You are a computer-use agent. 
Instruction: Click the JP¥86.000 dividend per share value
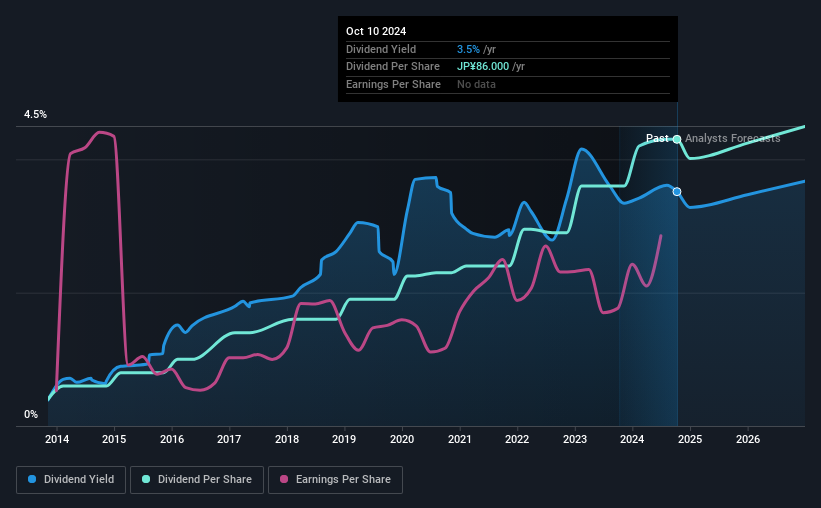pyautogui.click(x=483, y=67)
